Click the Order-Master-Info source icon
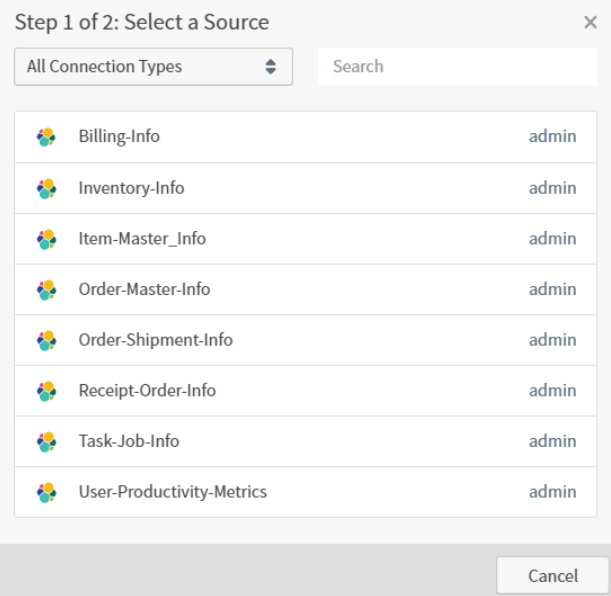The height and width of the screenshot is (596, 611). tap(45, 290)
